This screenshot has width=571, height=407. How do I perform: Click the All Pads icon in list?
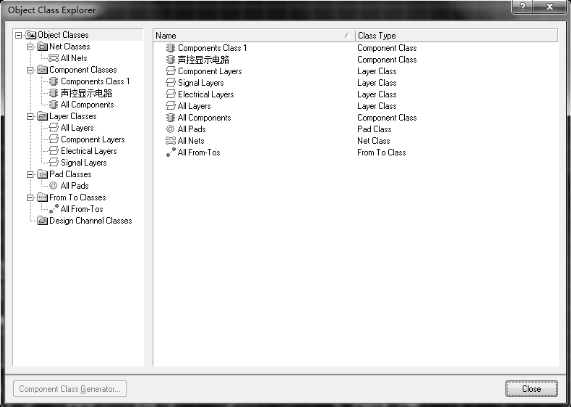(x=170, y=129)
